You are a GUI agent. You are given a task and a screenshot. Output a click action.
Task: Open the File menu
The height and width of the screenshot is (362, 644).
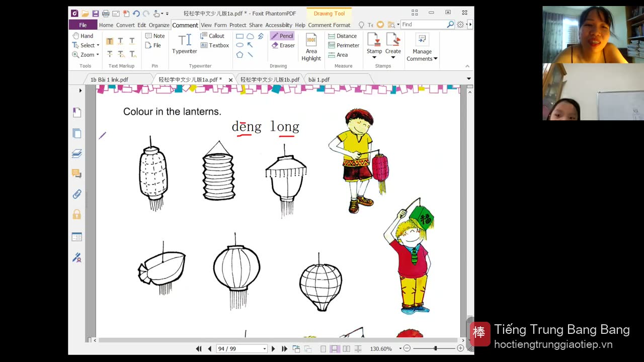click(83, 25)
